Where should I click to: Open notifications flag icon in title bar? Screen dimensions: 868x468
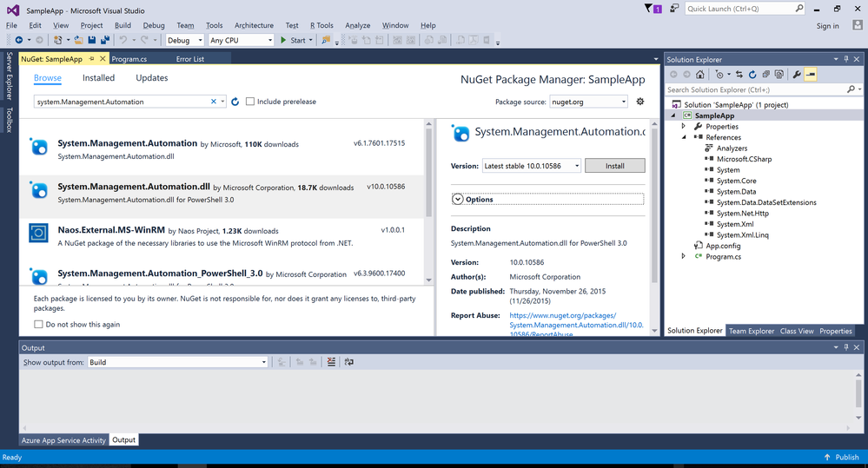coord(653,9)
